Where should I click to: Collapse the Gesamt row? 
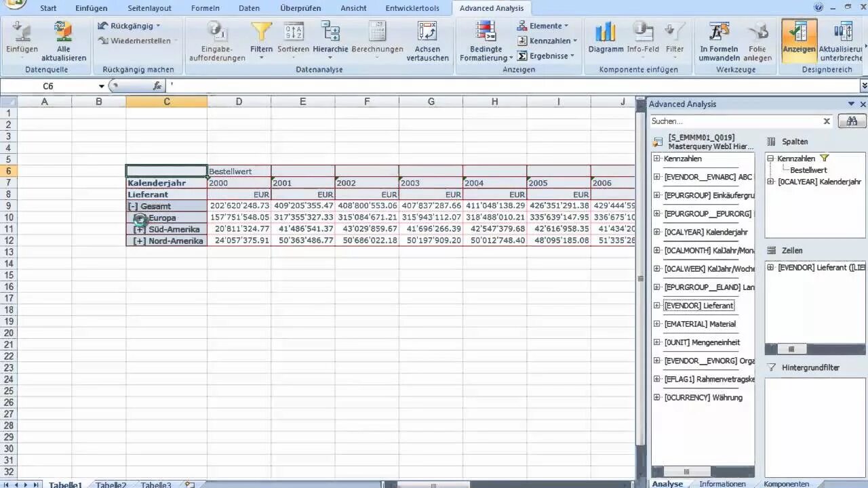click(132, 206)
